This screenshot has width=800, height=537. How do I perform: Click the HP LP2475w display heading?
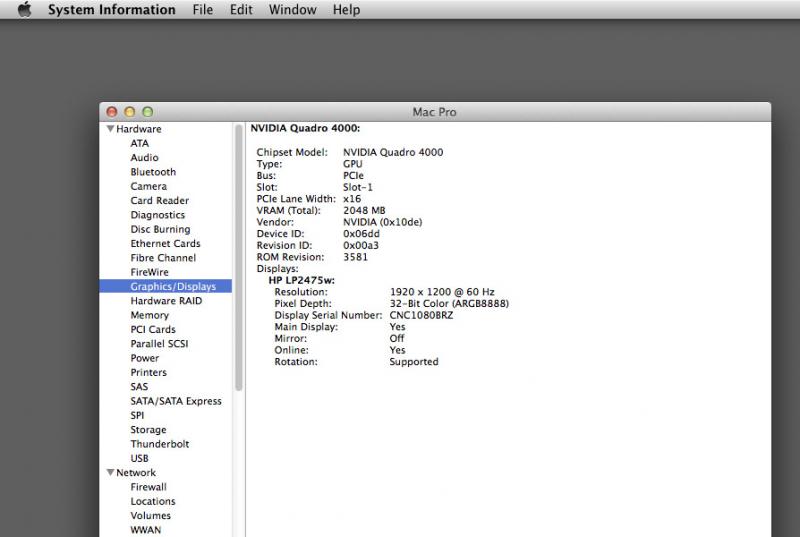coord(302,280)
